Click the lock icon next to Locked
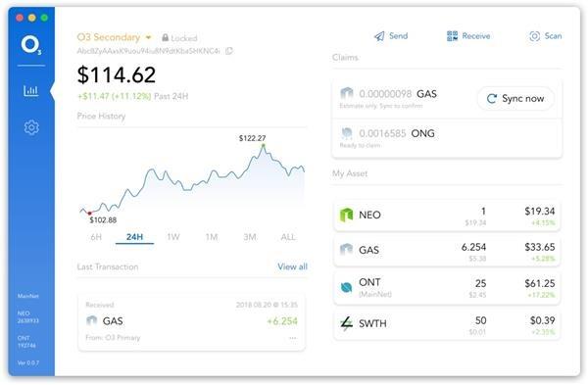 (165, 38)
